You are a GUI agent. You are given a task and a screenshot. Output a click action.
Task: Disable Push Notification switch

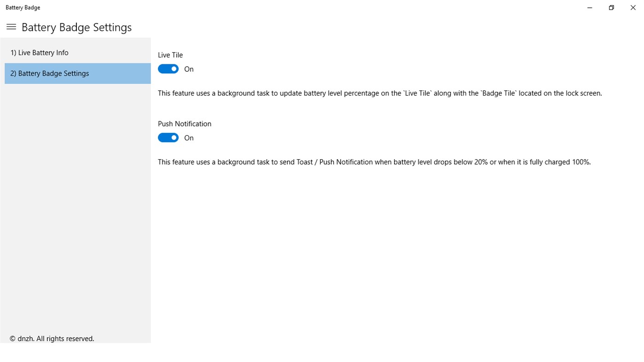coord(168,137)
